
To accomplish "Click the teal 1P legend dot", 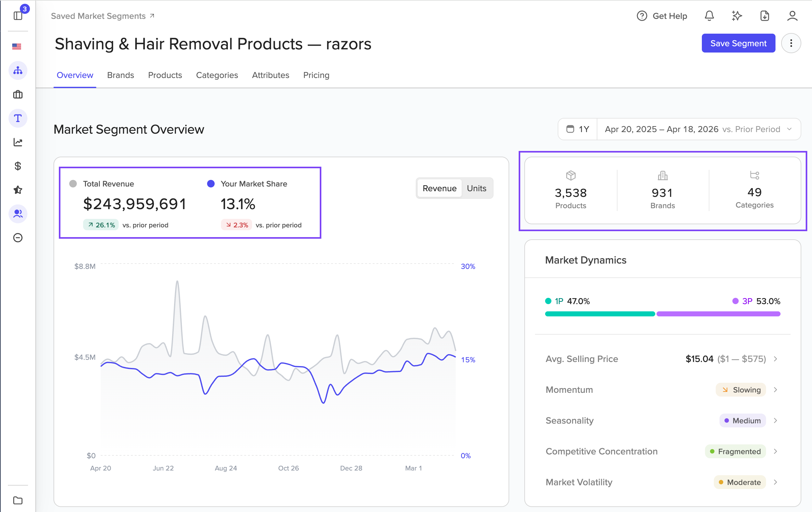I will (548, 301).
